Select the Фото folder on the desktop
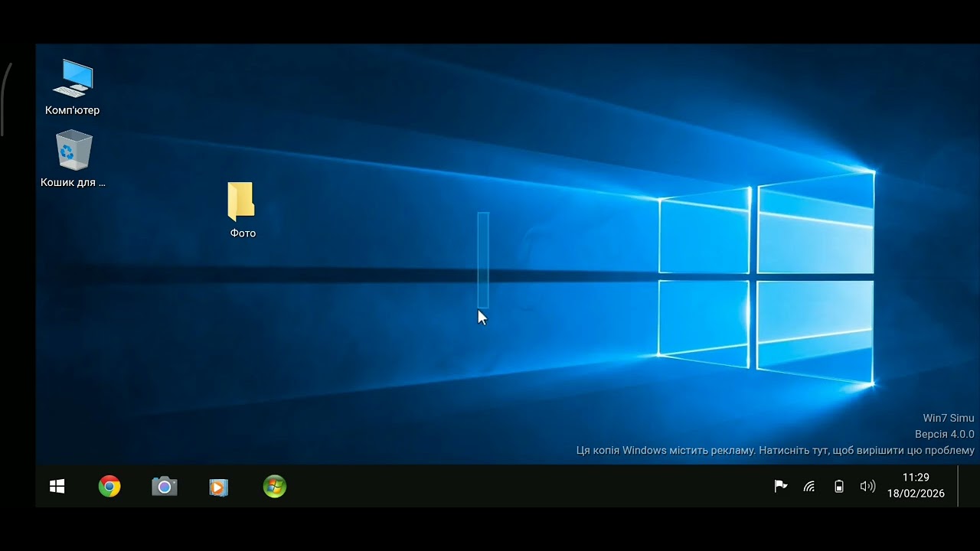This screenshot has height=551, width=980. pyautogui.click(x=242, y=210)
